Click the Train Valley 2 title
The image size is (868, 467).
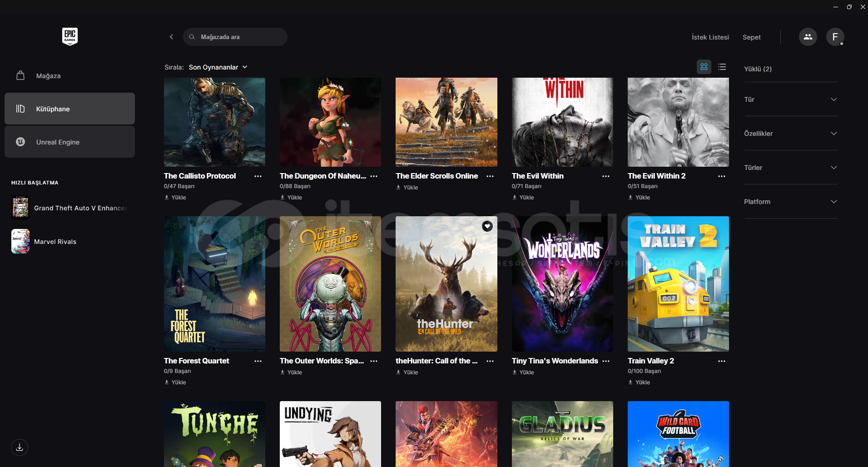click(650, 361)
